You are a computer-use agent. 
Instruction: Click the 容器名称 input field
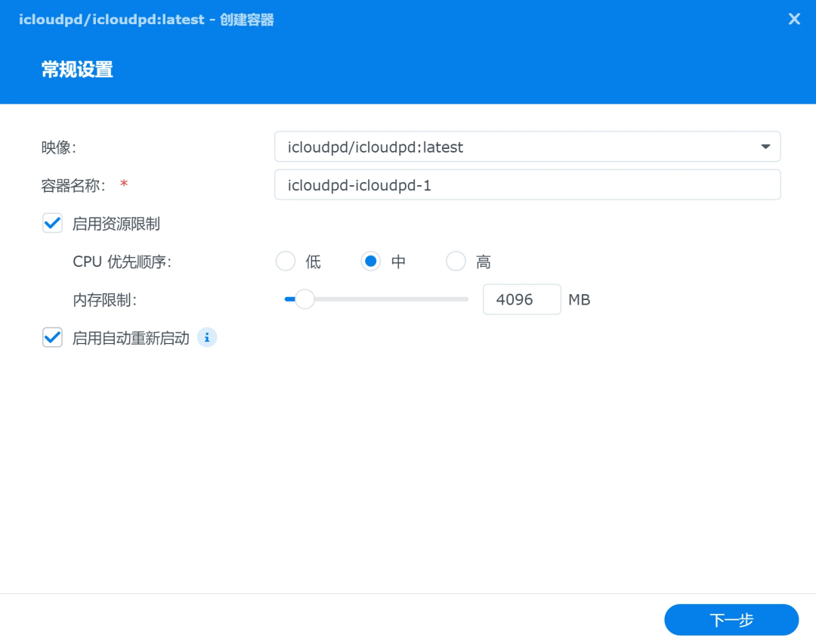[527, 185]
